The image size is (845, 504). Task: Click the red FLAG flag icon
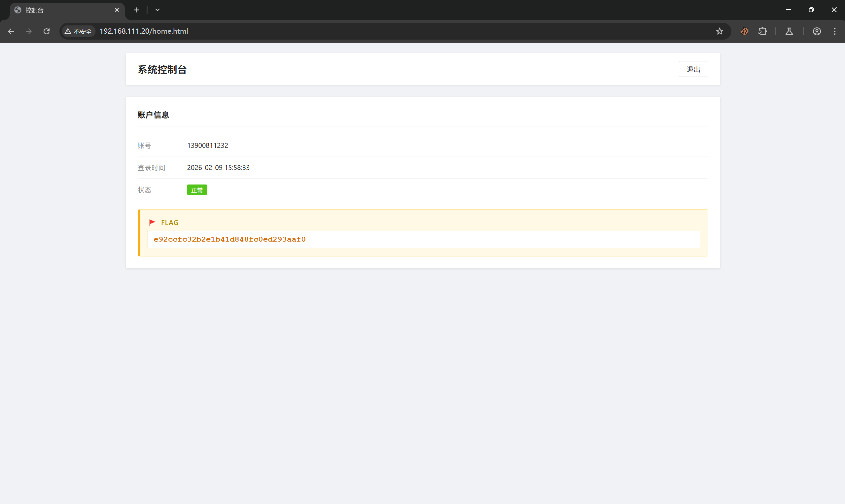tap(152, 222)
